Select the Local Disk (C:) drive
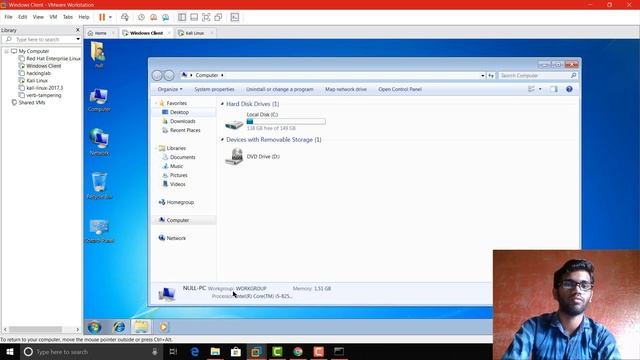The width and height of the screenshot is (640, 360). coord(275,121)
